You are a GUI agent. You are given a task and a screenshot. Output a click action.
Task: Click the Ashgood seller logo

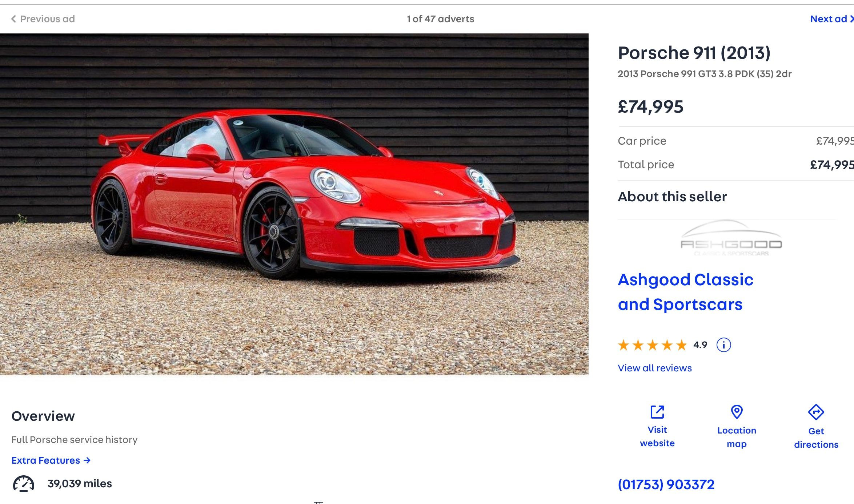click(x=731, y=238)
